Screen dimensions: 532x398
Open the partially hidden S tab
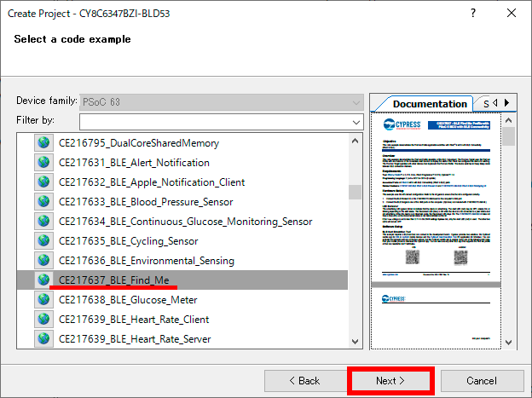pos(486,104)
